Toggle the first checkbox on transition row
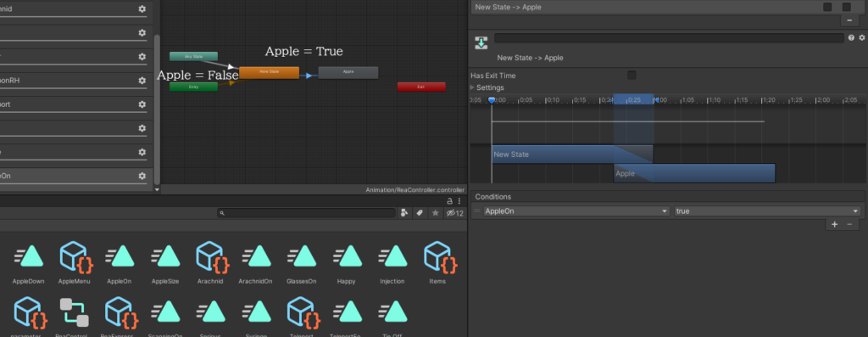 click(827, 7)
